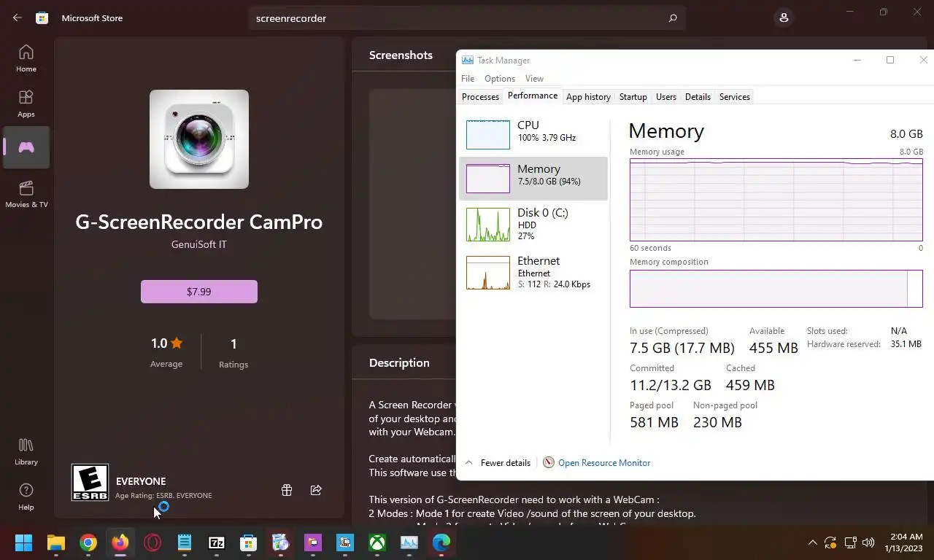The image size is (934, 560).
Task: Open Google Chrome from the taskbar
Action: point(88,542)
